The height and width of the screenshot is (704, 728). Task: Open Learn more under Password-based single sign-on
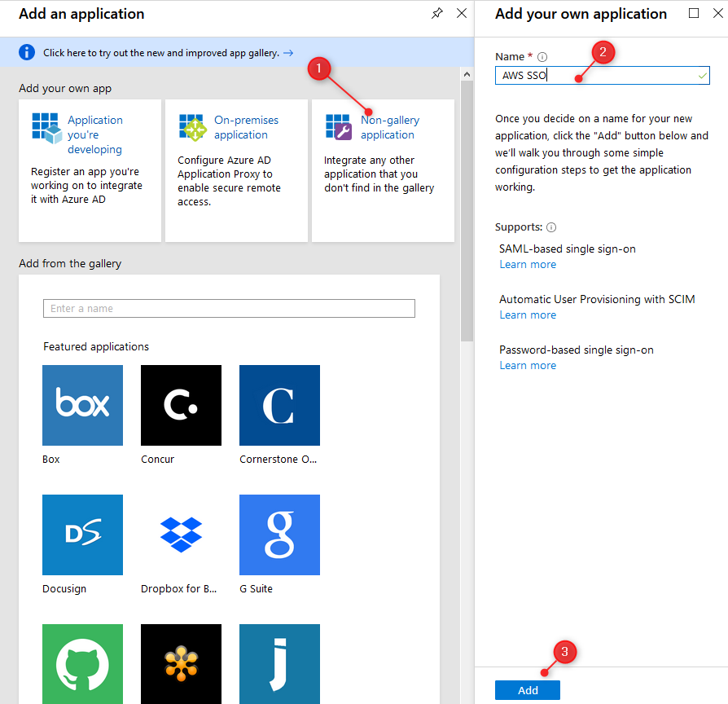pos(528,366)
